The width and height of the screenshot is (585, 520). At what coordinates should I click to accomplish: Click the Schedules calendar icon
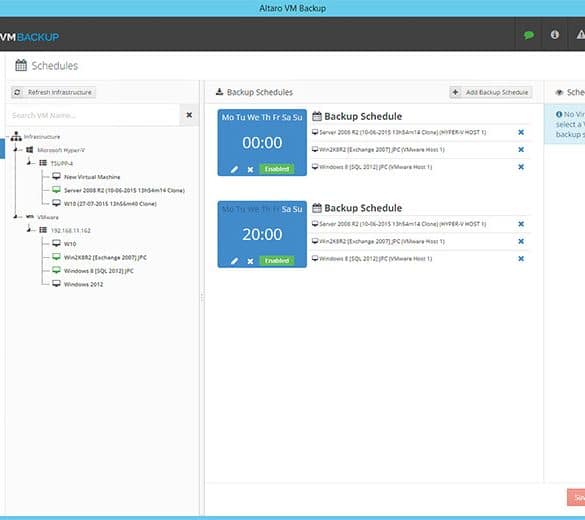21,65
